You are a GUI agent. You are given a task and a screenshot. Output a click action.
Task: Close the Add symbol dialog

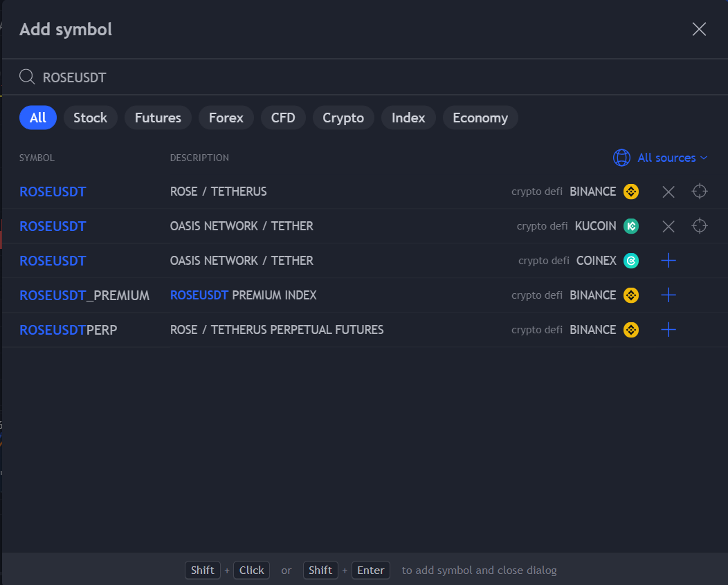pyautogui.click(x=699, y=29)
